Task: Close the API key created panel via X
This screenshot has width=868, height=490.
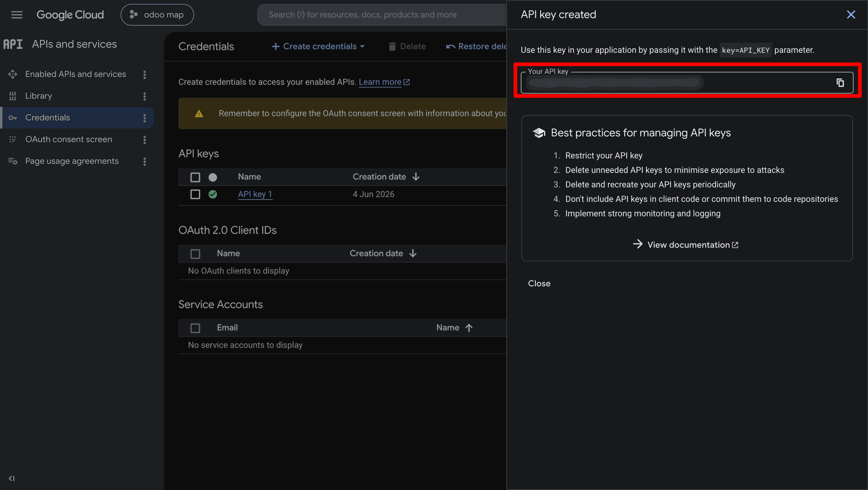Action: coord(851,14)
